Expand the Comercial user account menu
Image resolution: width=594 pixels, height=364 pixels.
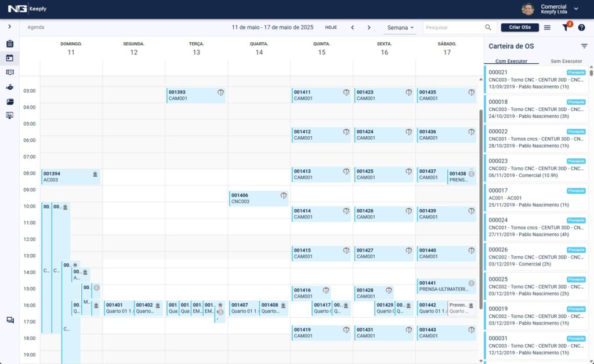pos(576,9)
